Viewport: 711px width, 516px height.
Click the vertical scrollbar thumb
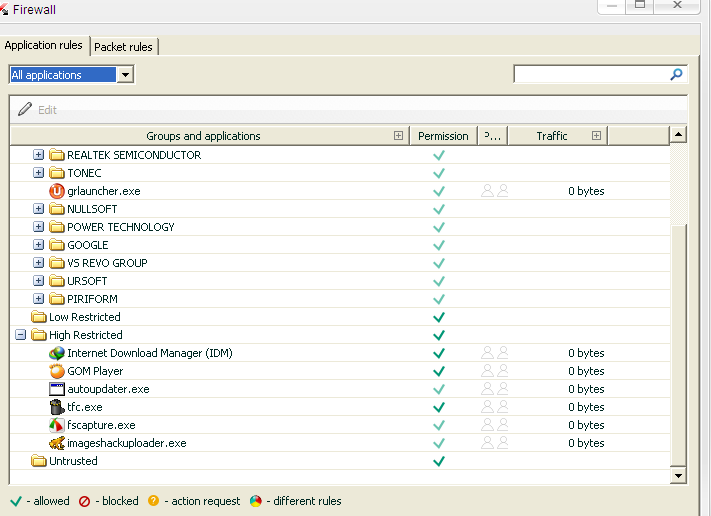click(678, 345)
